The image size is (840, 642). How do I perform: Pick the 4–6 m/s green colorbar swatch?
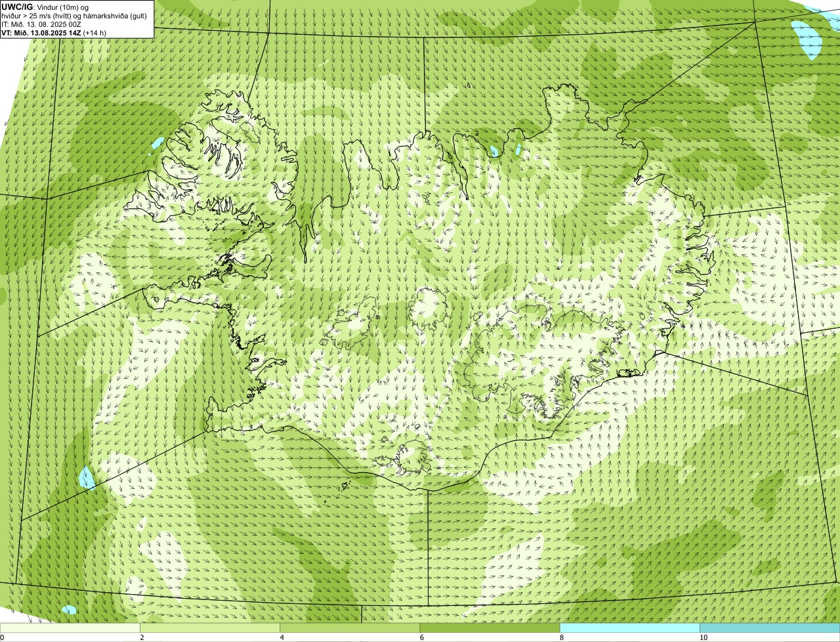[x=350, y=628]
